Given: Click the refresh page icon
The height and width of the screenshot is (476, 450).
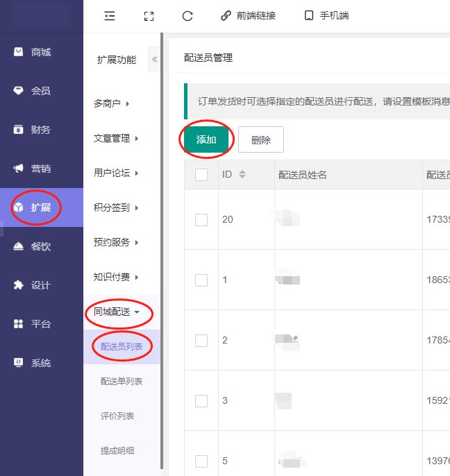Looking at the screenshot, I should 187,16.
